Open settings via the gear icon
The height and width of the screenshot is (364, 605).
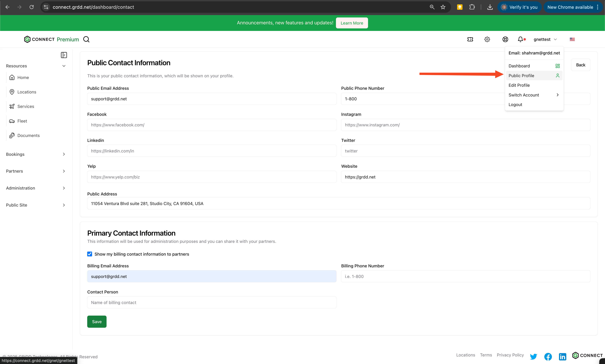(x=487, y=39)
